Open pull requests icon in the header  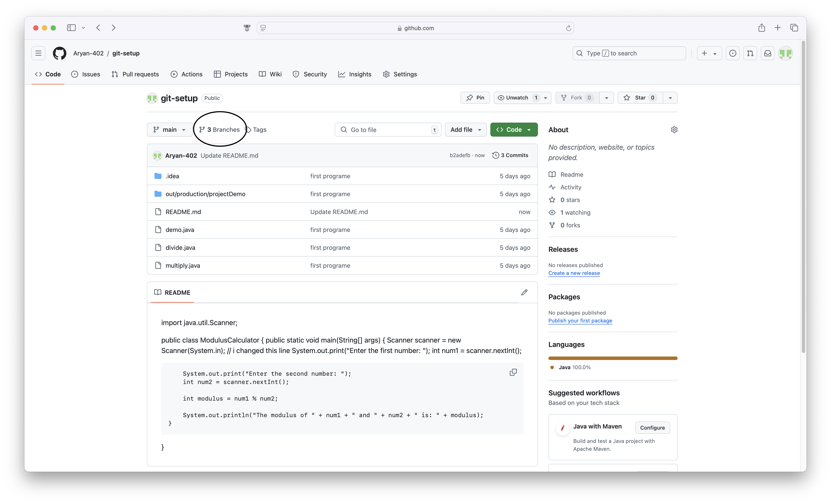(x=750, y=53)
